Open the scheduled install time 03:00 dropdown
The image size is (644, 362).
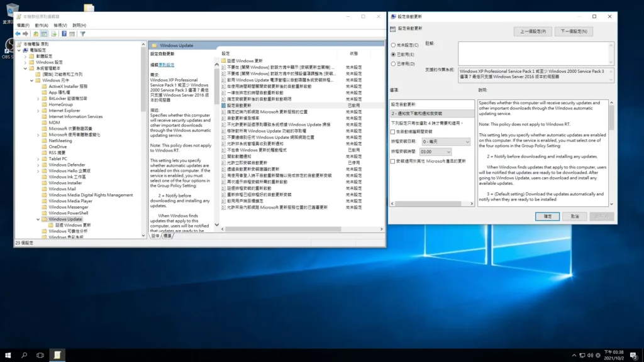coord(435,152)
